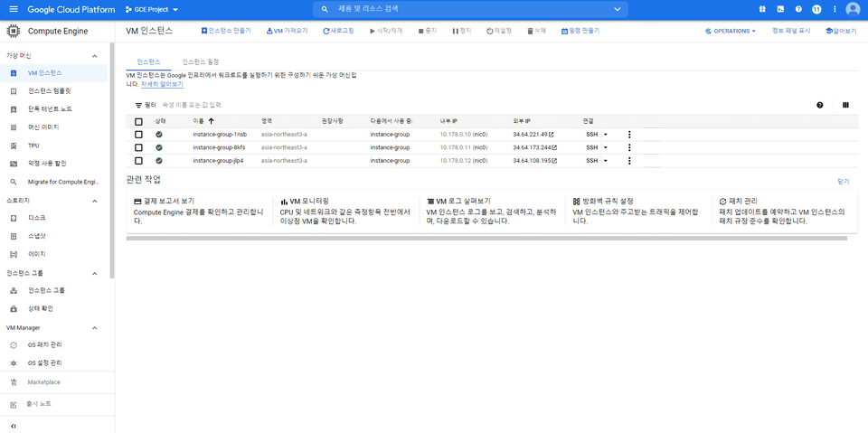Collapse the 인스턴스 그룹 sidebar section
Screen dimensions: 868x433
pos(95,273)
